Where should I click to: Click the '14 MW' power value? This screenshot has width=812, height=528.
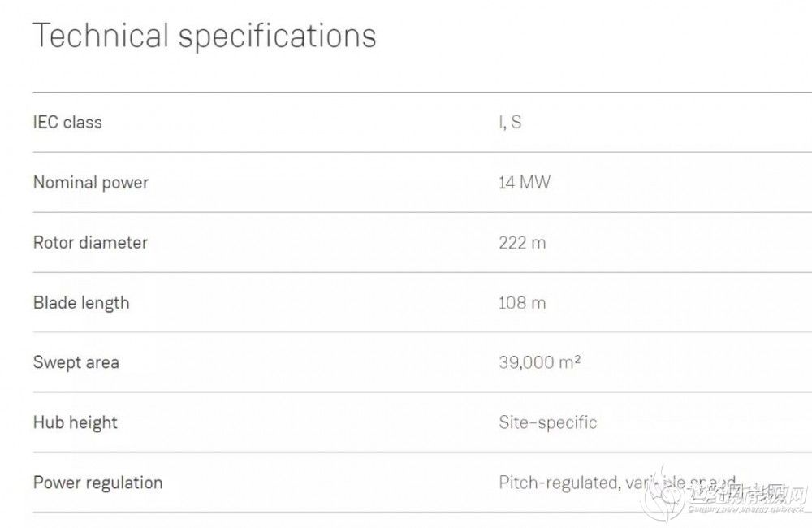524,183
